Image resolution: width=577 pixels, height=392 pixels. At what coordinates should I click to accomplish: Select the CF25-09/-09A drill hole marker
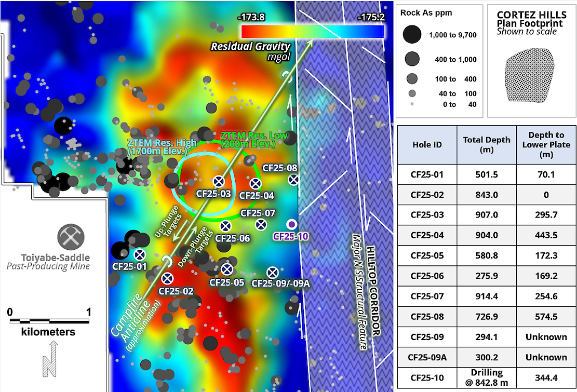[272, 272]
